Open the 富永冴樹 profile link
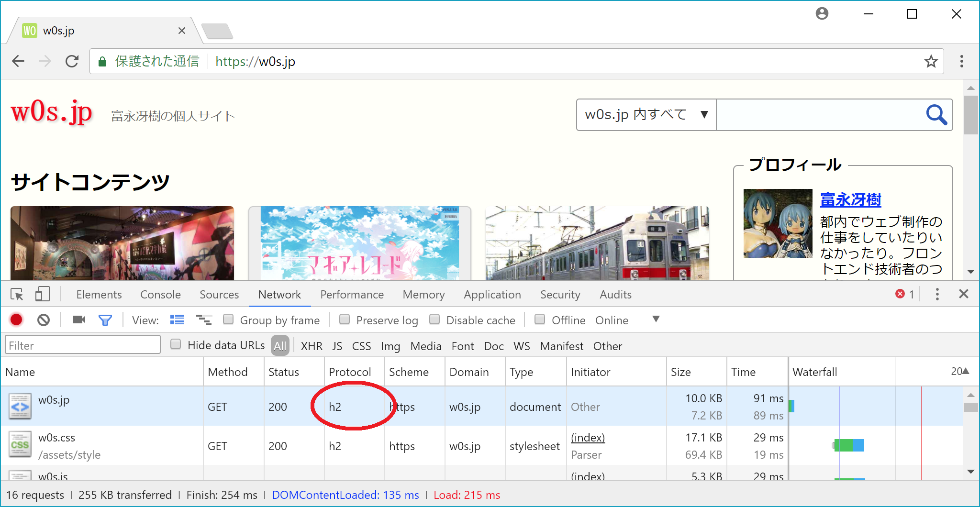This screenshot has width=980, height=507. 850,200
